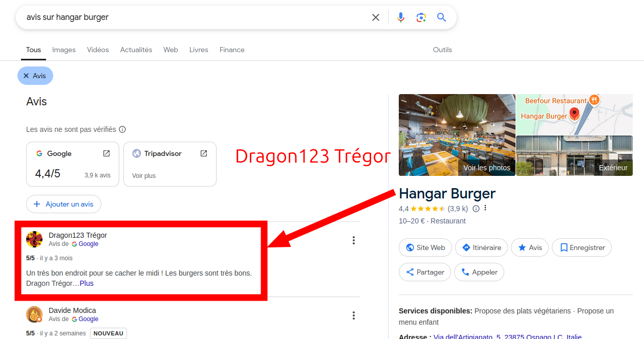Click the Itinéraire directions button
Viewport: 644px width, 339px height.
click(x=481, y=247)
